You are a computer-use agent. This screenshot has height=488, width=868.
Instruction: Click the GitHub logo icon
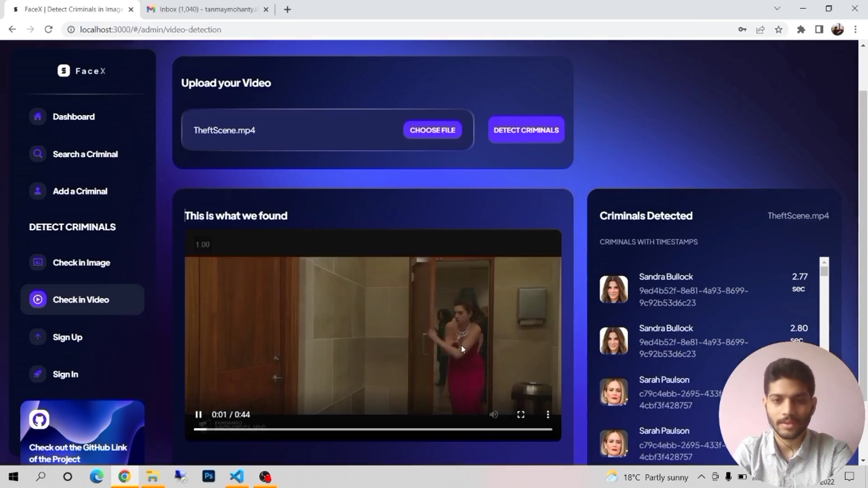point(39,420)
